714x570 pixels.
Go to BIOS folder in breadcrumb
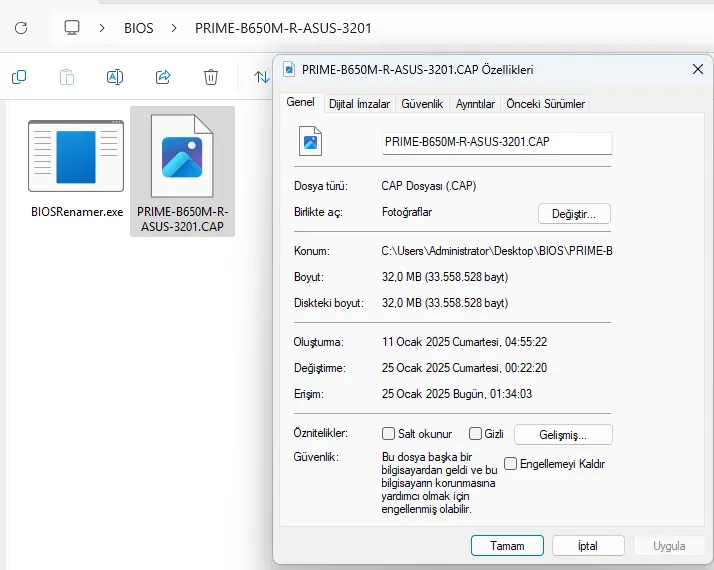pos(139,28)
